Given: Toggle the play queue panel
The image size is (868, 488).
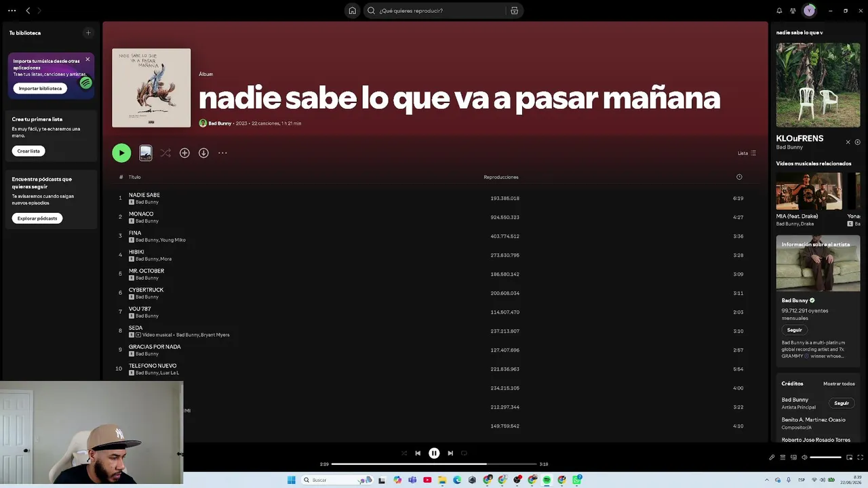Looking at the screenshot, I should 783,457.
